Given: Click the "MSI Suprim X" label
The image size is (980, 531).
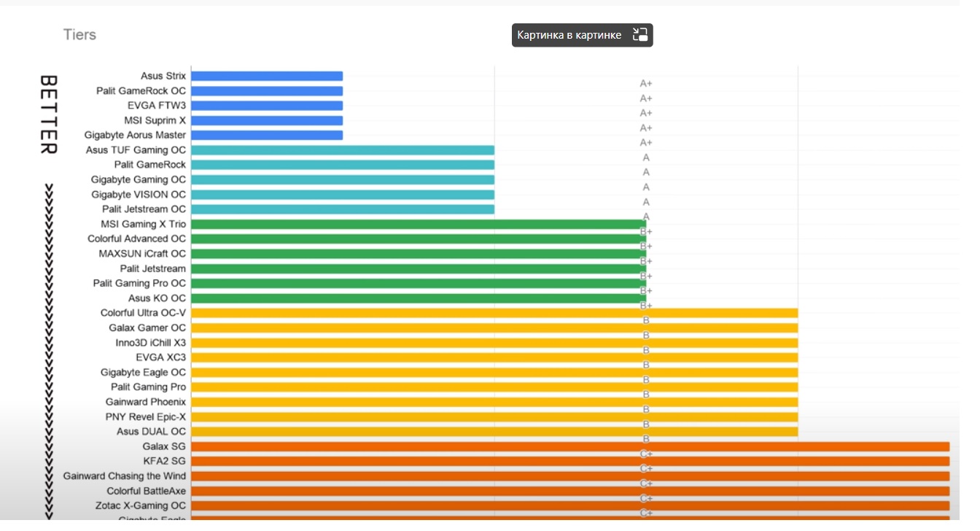Looking at the screenshot, I should pyautogui.click(x=155, y=120).
